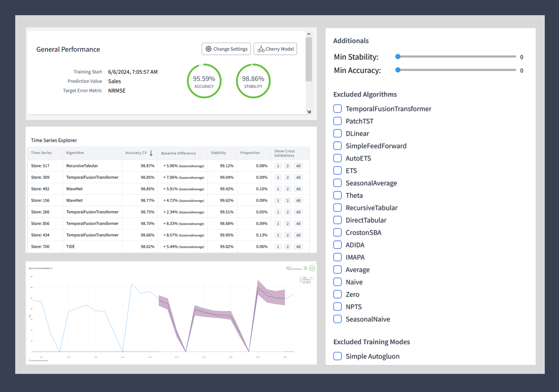Show All cross validations for Store 517
This screenshot has width=559, height=392.
(x=298, y=166)
